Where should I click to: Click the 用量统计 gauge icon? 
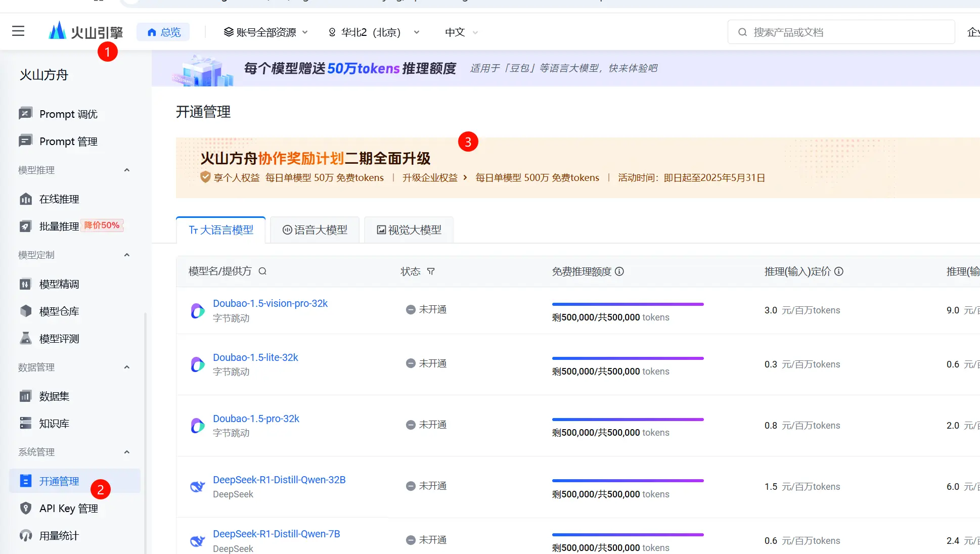click(25, 535)
